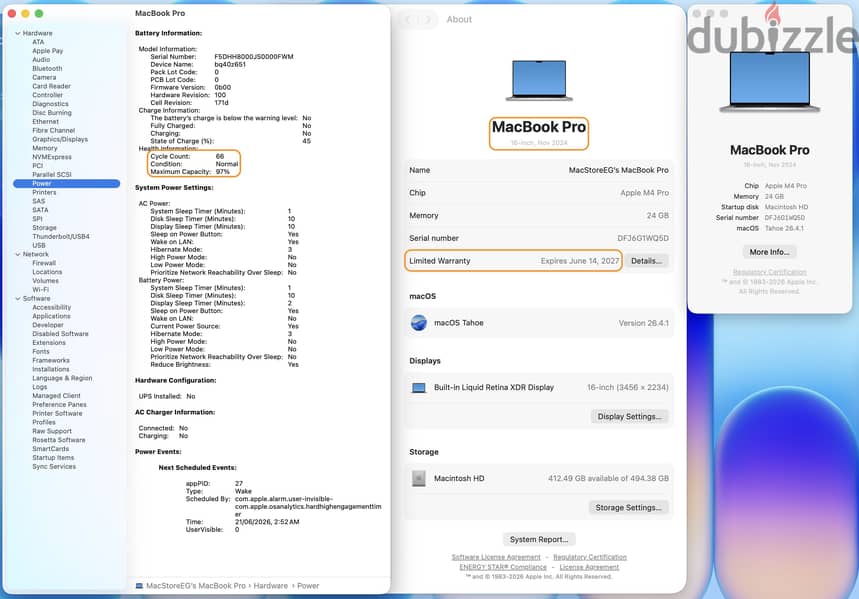Select Power in Hardware sidebar
The image size is (859, 599).
coord(66,184)
